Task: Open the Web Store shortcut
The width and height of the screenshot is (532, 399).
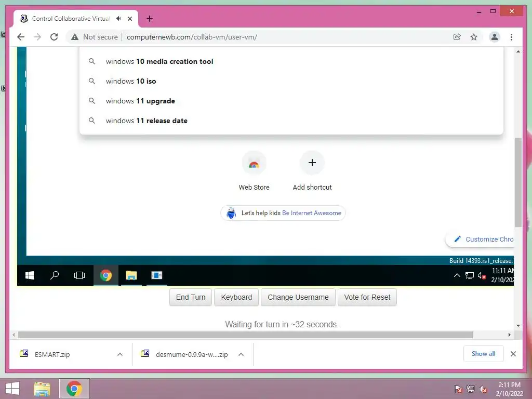Action: tap(254, 171)
